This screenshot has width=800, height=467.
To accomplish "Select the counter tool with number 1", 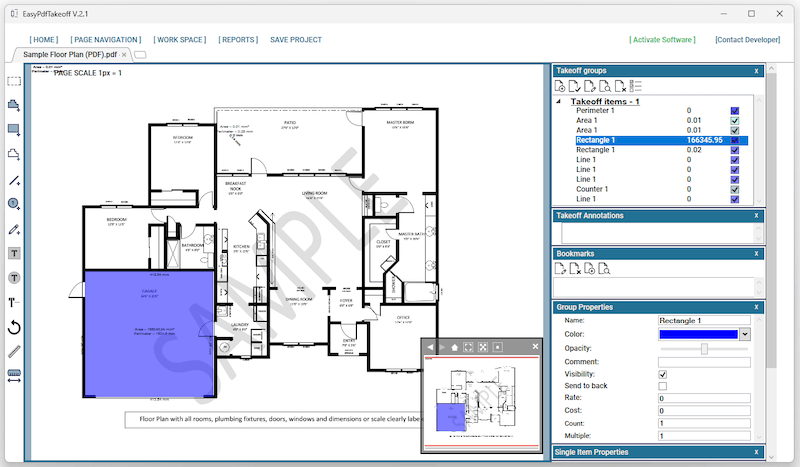I will tap(14, 204).
